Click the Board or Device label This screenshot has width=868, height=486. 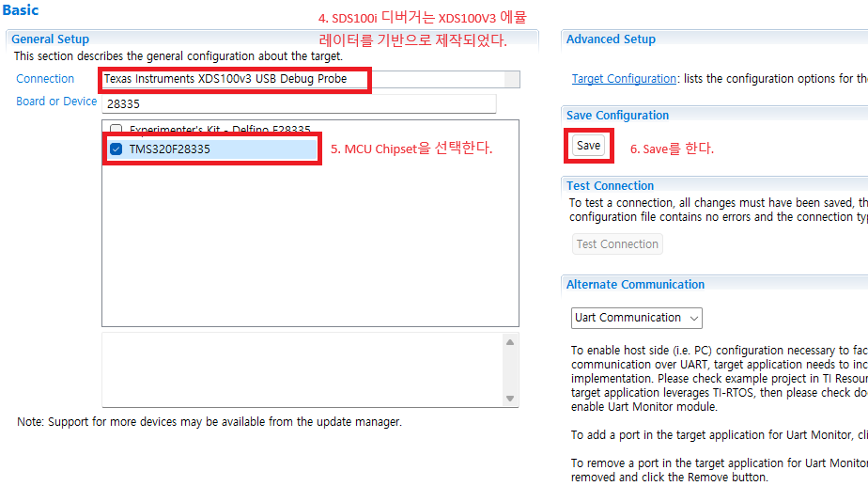click(56, 102)
